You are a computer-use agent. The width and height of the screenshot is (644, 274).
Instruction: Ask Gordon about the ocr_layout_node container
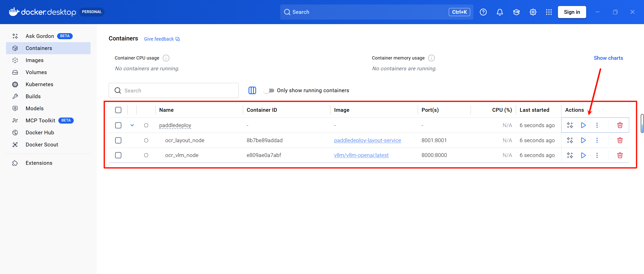tap(570, 140)
